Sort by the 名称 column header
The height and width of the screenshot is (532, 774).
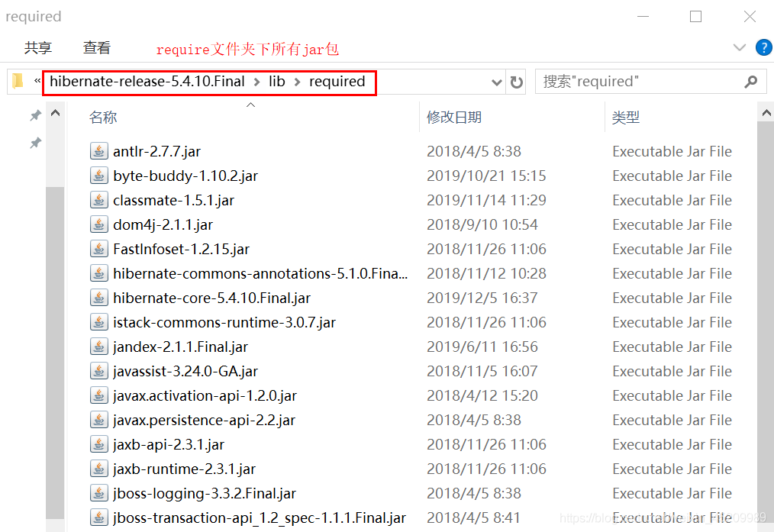(x=103, y=118)
